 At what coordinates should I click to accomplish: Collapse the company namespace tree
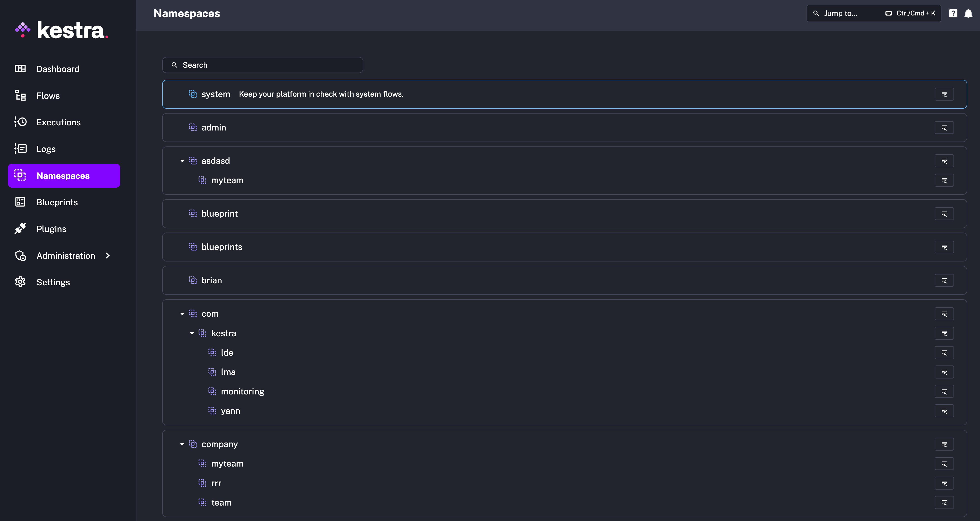[x=182, y=444]
